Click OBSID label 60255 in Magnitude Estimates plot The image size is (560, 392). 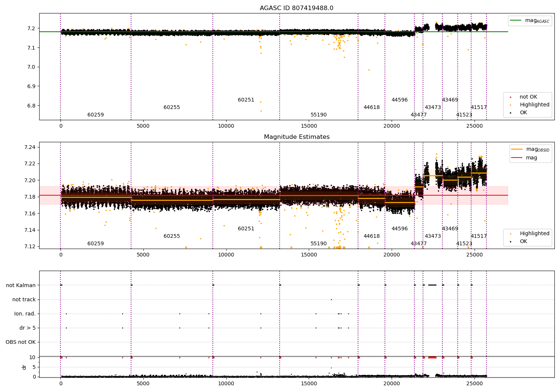pos(172,236)
